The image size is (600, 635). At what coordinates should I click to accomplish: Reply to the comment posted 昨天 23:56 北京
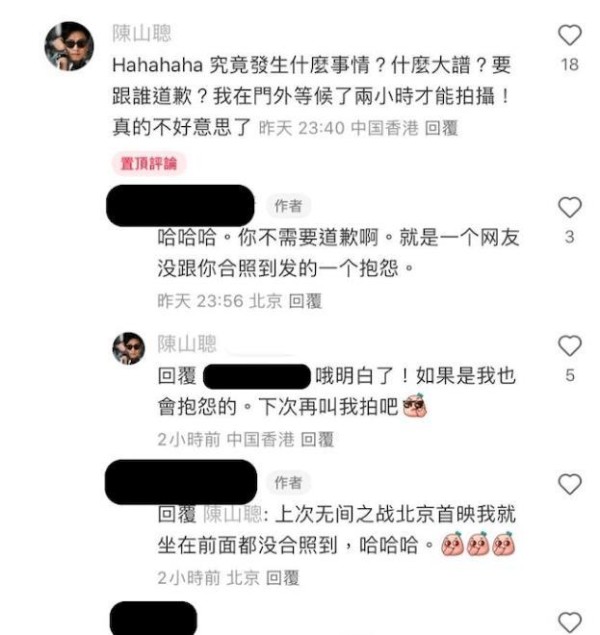click(x=305, y=301)
